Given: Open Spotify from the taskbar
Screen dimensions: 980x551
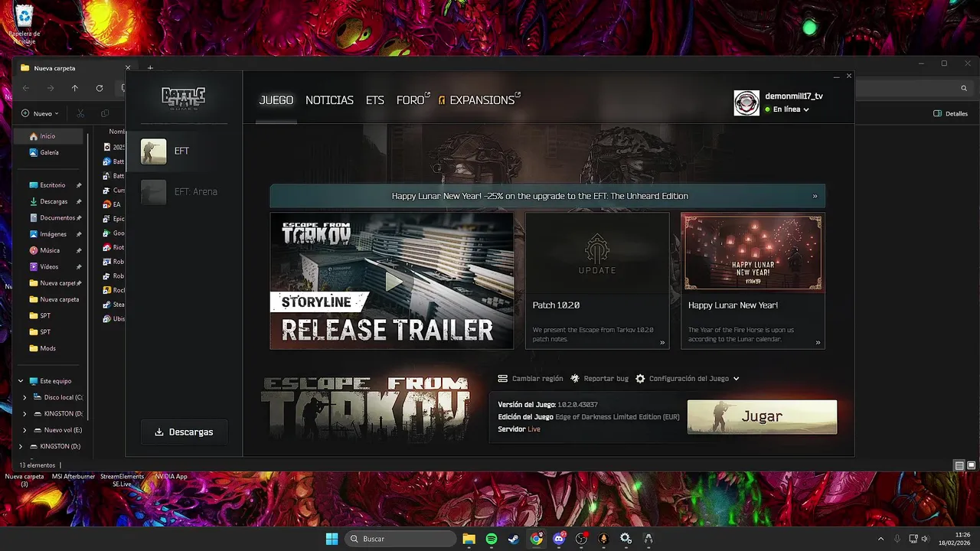Looking at the screenshot, I should (x=492, y=539).
